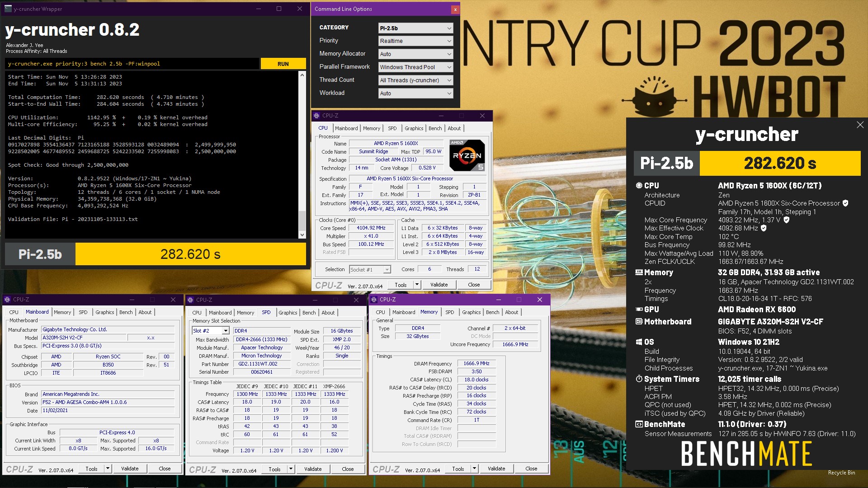Click the Model field A320M-S2H V2-CF
This screenshot has width=868, height=488.
tap(84, 338)
